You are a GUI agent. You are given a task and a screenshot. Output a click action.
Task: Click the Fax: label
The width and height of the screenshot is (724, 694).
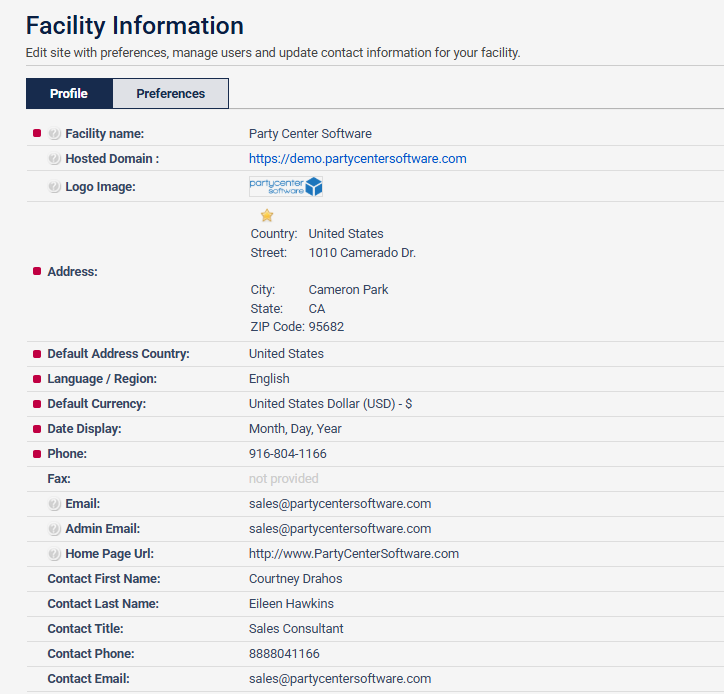click(x=59, y=478)
